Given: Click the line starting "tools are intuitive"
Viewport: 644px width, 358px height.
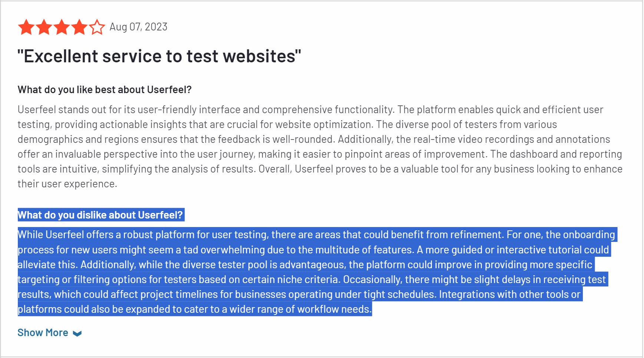Looking at the screenshot, I should (x=320, y=169).
